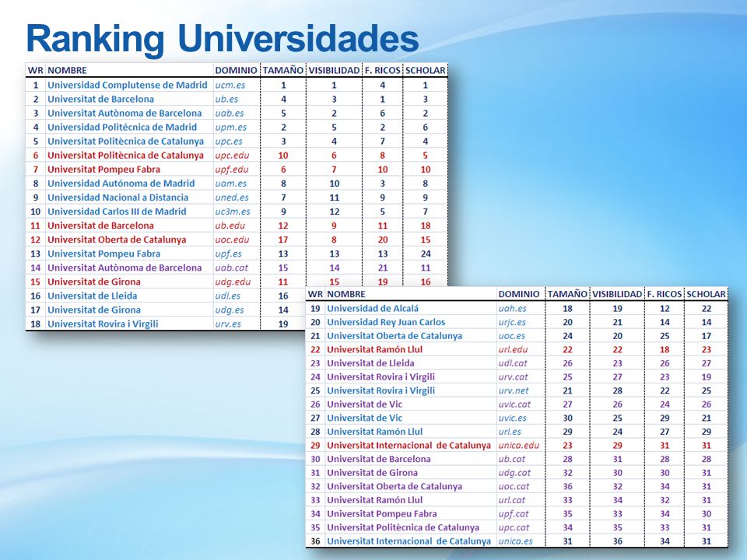This screenshot has width=747, height=560.
Task: Click the purple domain 'uoc.cat'
Action: click(514, 487)
